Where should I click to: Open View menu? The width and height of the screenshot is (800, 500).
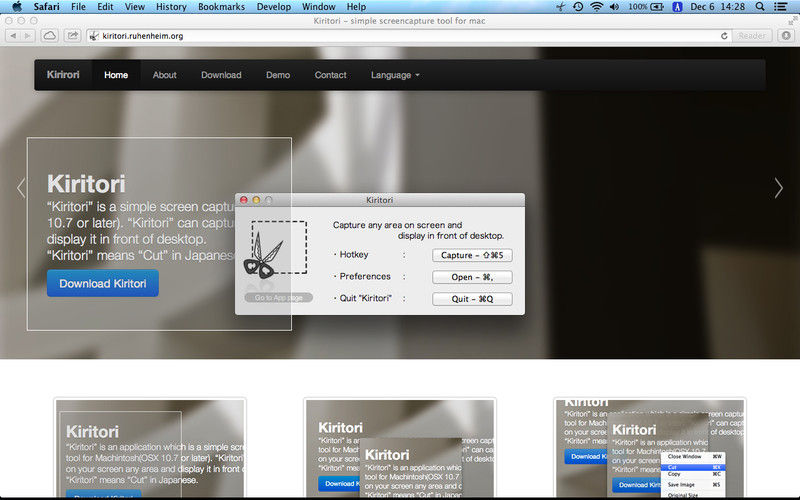135,7
